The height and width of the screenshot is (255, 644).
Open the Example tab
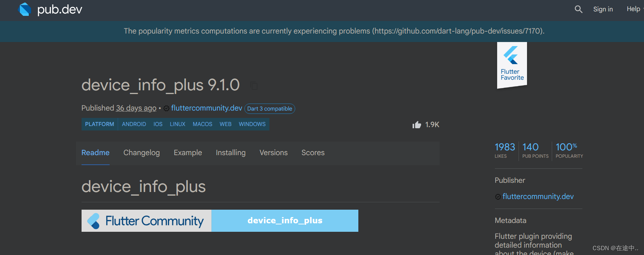[x=188, y=153]
